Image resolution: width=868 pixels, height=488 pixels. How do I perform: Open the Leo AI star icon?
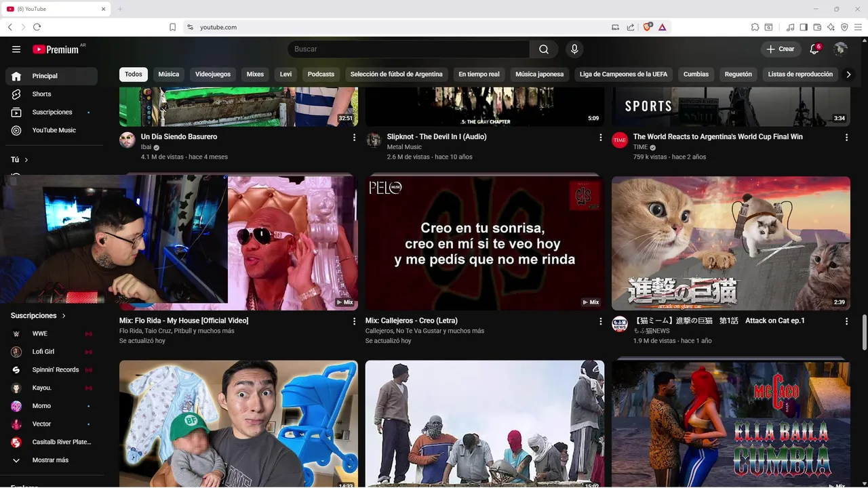point(831,27)
